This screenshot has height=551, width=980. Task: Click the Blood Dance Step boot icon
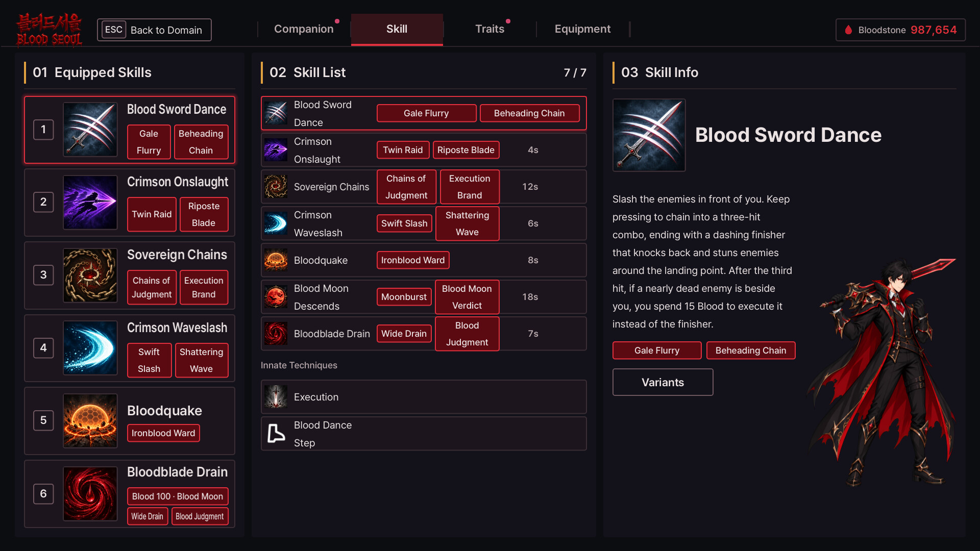tap(276, 434)
